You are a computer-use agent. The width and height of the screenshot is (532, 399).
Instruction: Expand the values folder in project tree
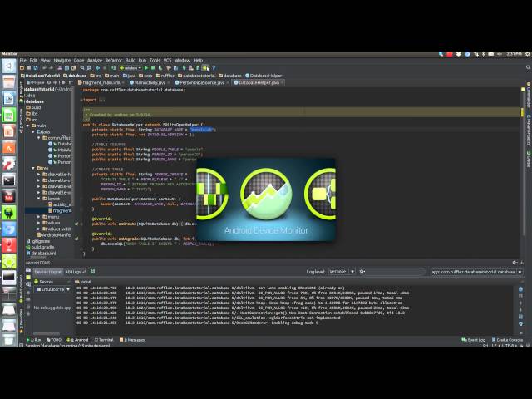[x=39, y=223]
